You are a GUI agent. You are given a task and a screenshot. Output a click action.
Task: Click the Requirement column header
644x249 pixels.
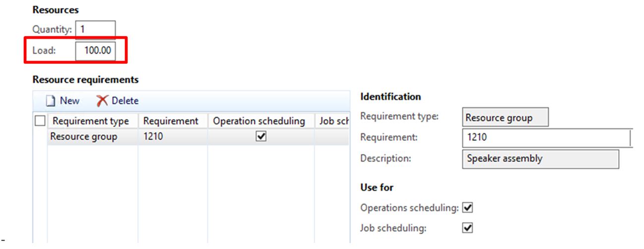pyautogui.click(x=171, y=121)
